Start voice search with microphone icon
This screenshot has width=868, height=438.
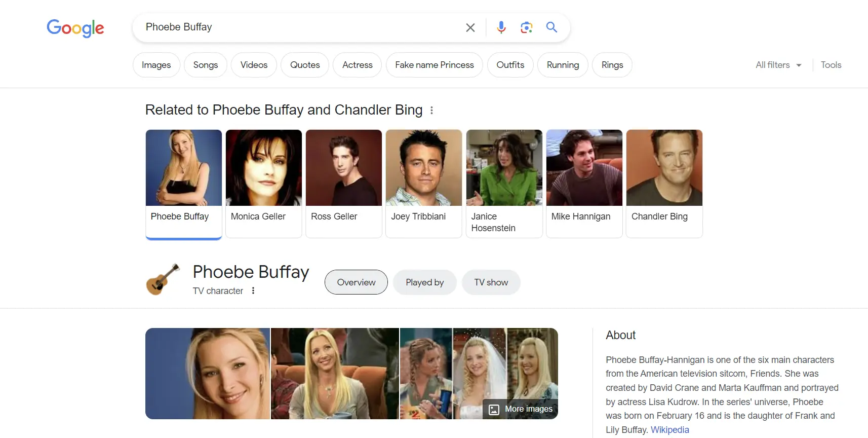coord(501,27)
